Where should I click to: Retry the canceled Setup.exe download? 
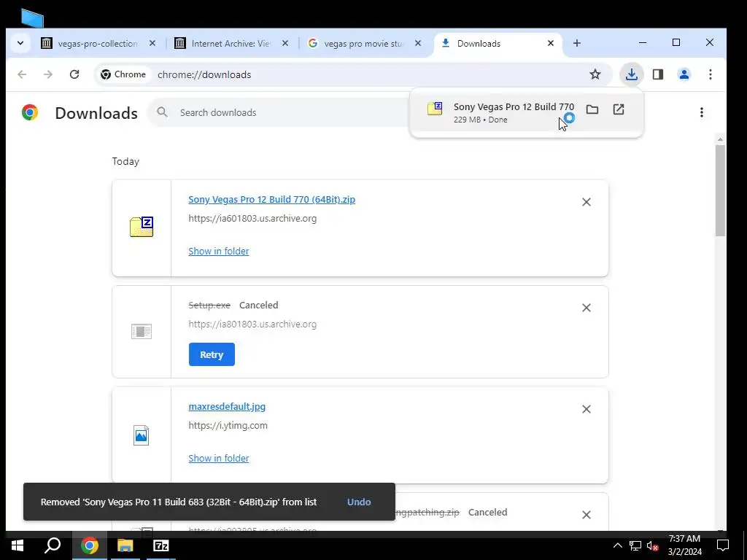click(212, 354)
